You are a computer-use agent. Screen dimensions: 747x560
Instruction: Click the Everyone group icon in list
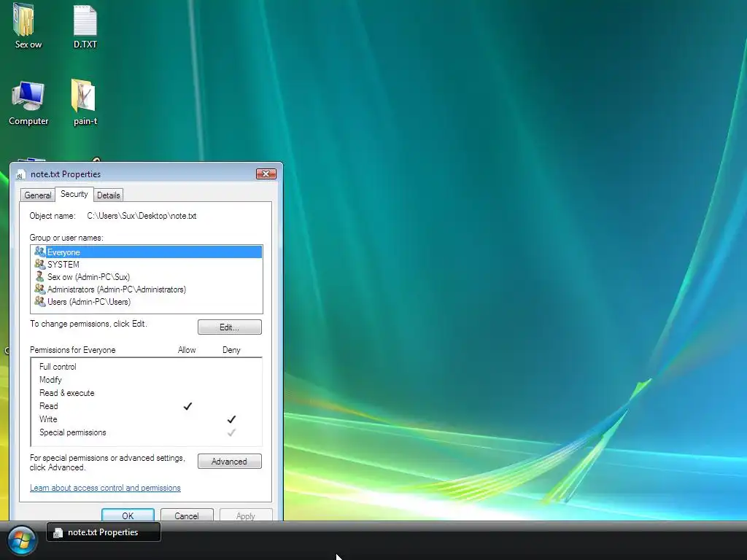[x=40, y=252]
